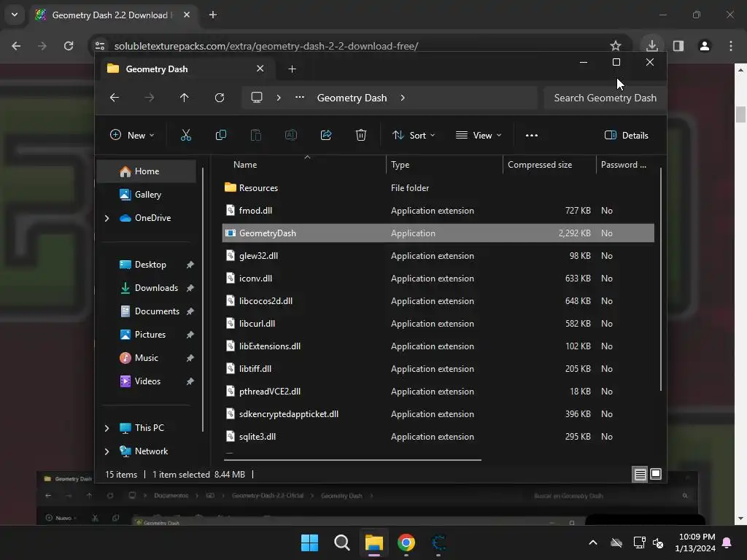
Task: Go up one folder level in File Explorer
Action: point(185,98)
